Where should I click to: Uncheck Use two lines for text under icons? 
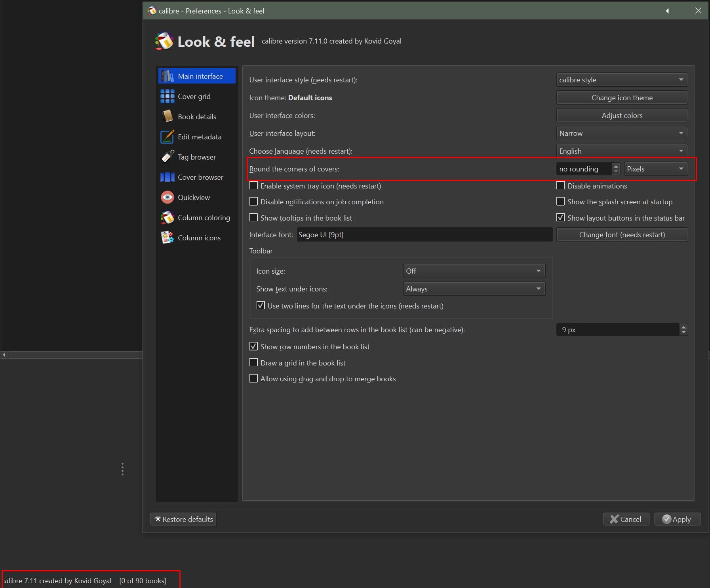click(x=261, y=305)
